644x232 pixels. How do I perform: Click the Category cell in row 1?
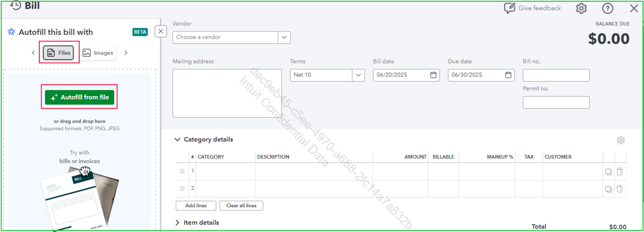click(225, 171)
